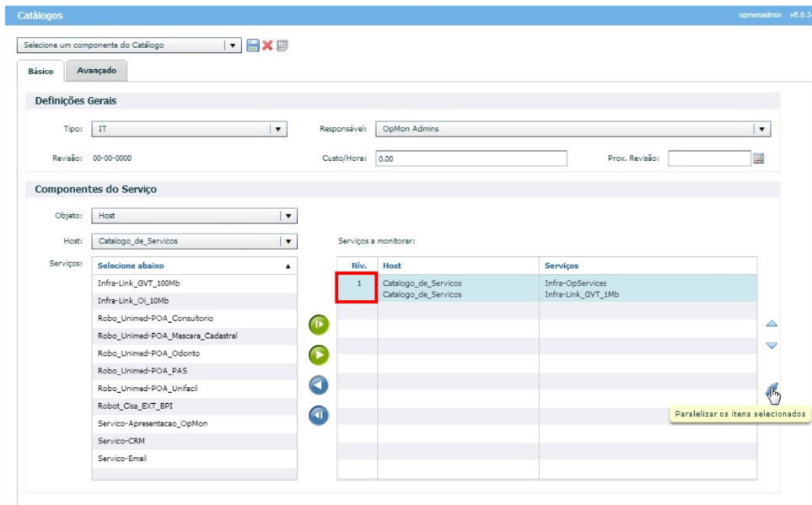Click the save catalog floppy disk icon
This screenshot has width=812, height=505.
coord(252,46)
